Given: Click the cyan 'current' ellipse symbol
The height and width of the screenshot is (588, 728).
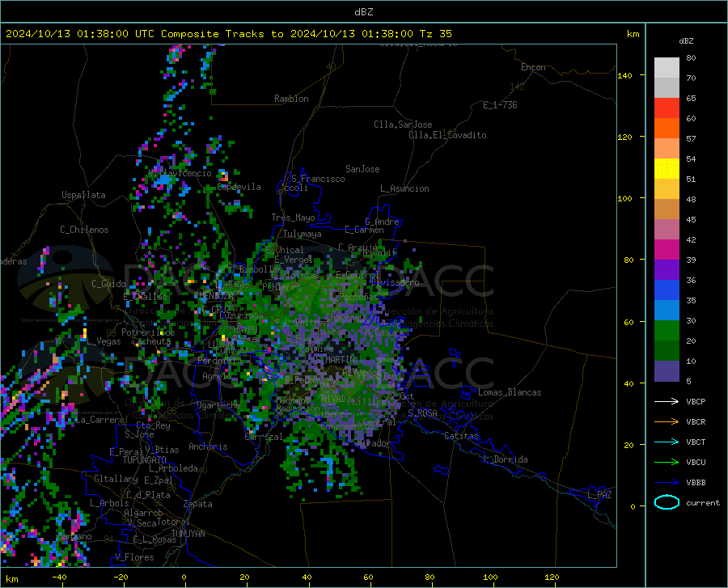Looking at the screenshot, I should click(667, 502).
